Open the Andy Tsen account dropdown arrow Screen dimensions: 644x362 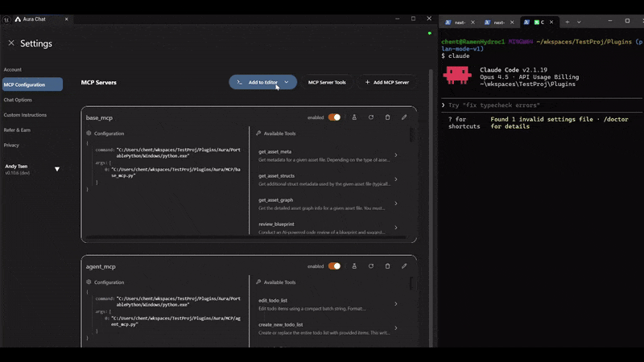pyautogui.click(x=57, y=169)
